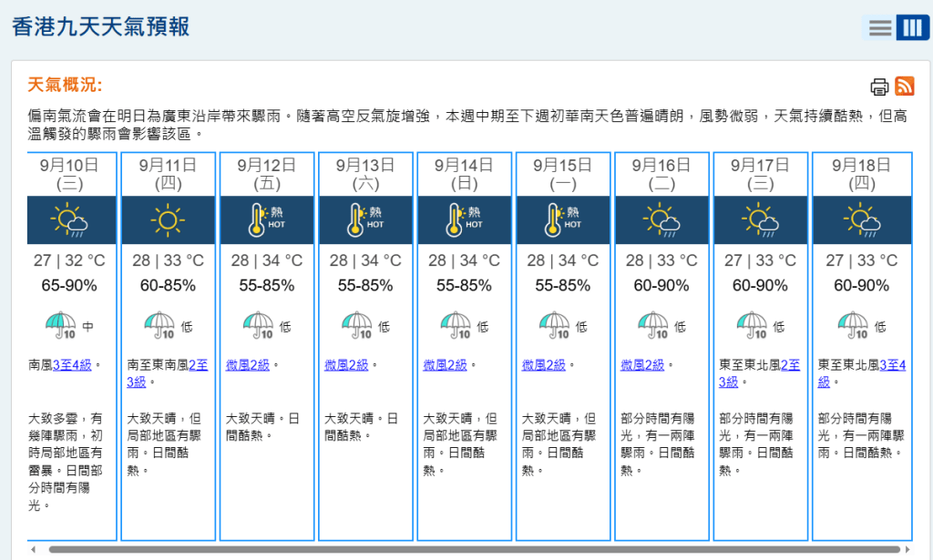
Task: Click the scrollbar left arrow
Action: pos(34,549)
